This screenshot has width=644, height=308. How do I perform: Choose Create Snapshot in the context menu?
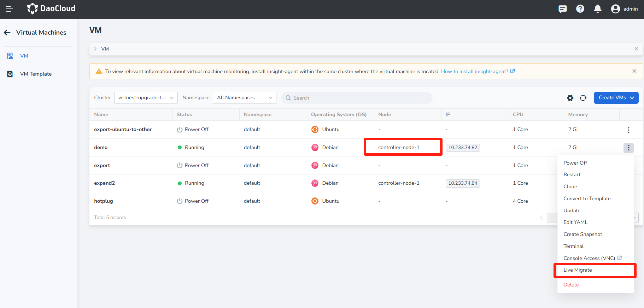(x=582, y=234)
